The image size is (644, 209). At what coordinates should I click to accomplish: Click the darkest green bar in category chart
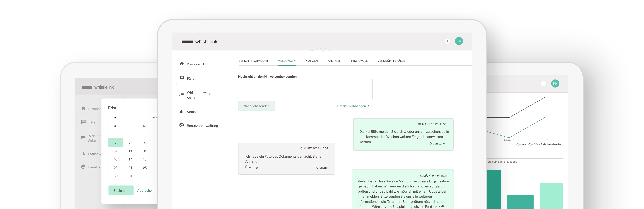click(494, 190)
